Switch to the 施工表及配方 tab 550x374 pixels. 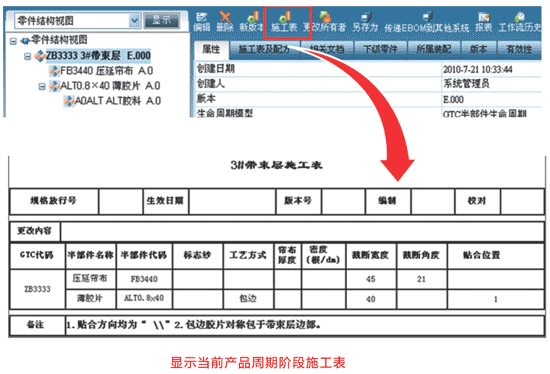click(x=264, y=49)
